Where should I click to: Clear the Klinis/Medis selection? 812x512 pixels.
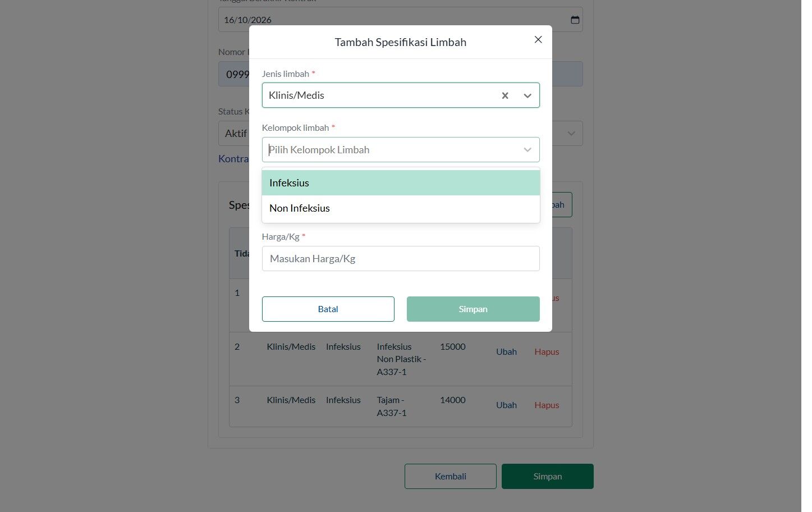tap(505, 95)
